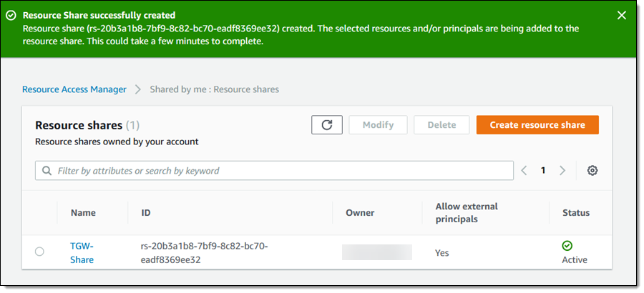Click Create resource share button
Viewport: 644px width, 293px height.
click(x=537, y=125)
